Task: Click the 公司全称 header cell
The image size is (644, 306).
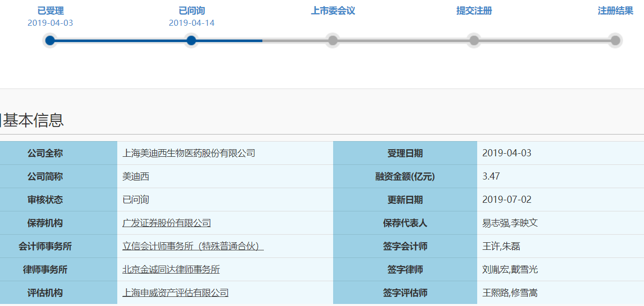Action: coord(59,153)
